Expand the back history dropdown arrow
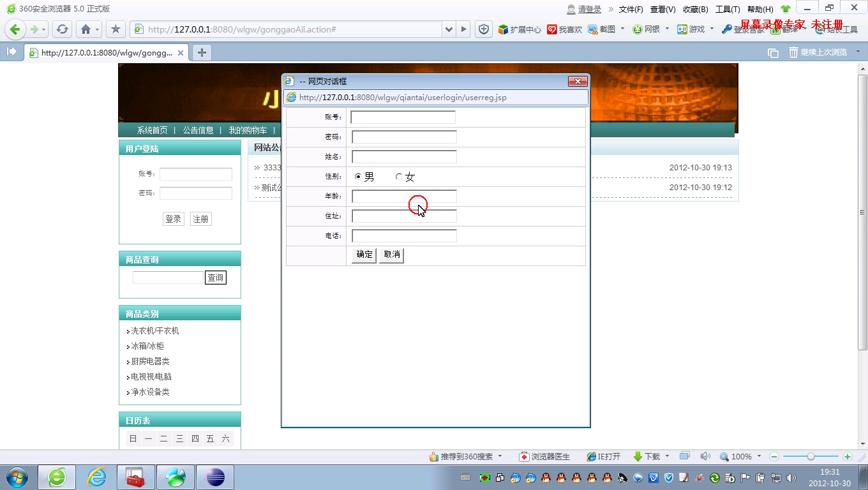Image resolution: width=868 pixels, height=490 pixels. (44, 29)
